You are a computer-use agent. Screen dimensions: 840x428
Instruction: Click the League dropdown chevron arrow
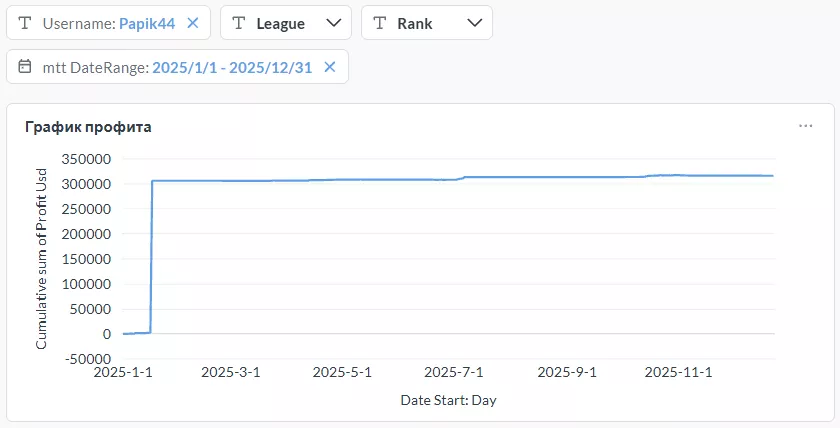click(x=333, y=23)
